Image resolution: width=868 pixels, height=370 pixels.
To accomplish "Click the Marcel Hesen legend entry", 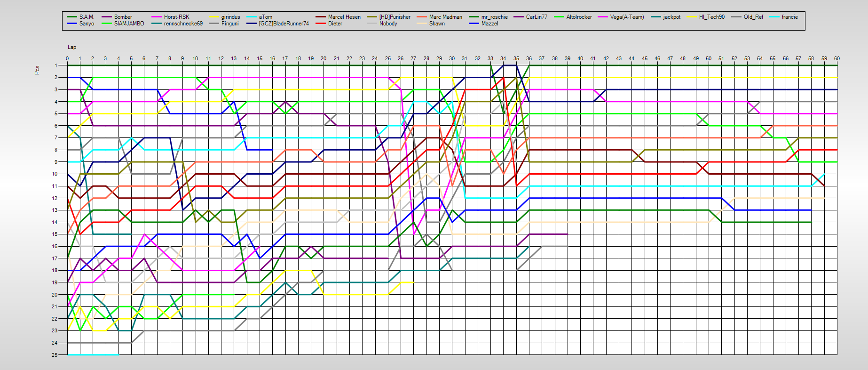I will pos(344,17).
